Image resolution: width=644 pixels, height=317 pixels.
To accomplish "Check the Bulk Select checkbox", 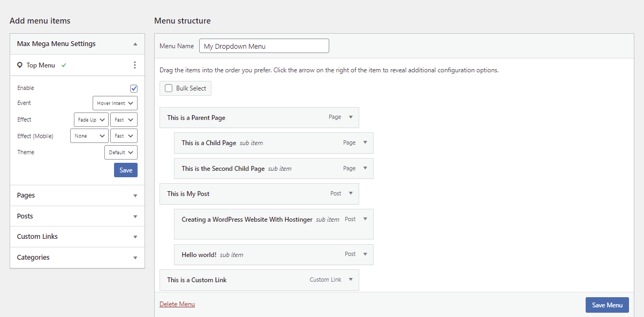I will pos(169,88).
